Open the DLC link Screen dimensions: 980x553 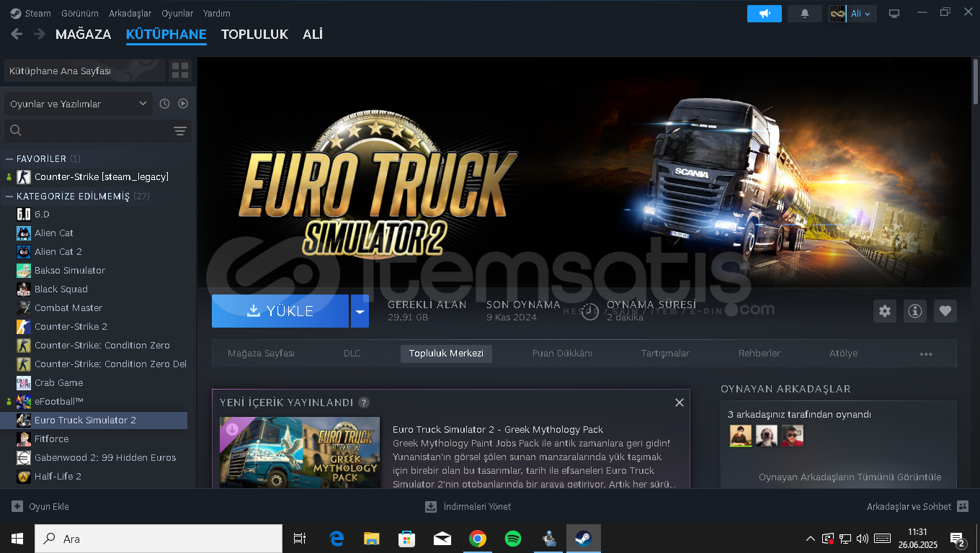pos(352,354)
